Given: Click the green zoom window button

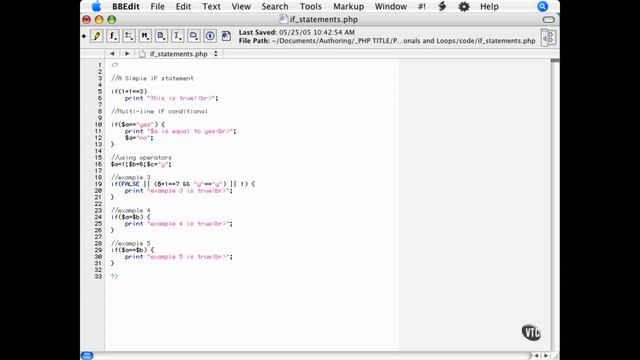Looking at the screenshot, I should (x=111, y=20).
